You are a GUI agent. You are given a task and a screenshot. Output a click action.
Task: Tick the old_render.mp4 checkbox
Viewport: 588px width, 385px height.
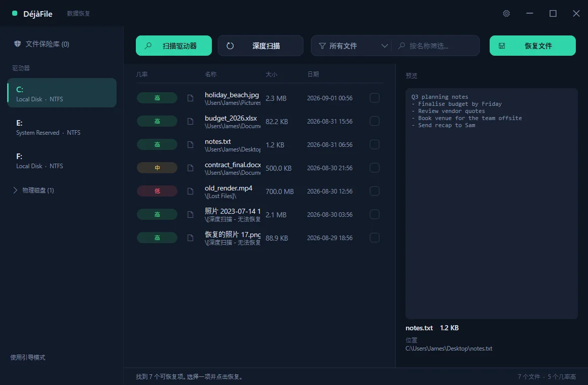click(375, 191)
